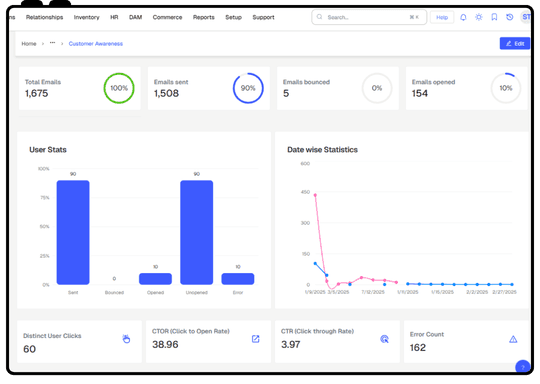This screenshot has height=384, width=540.
Task: Click the Edit button
Action: [x=515, y=43]
